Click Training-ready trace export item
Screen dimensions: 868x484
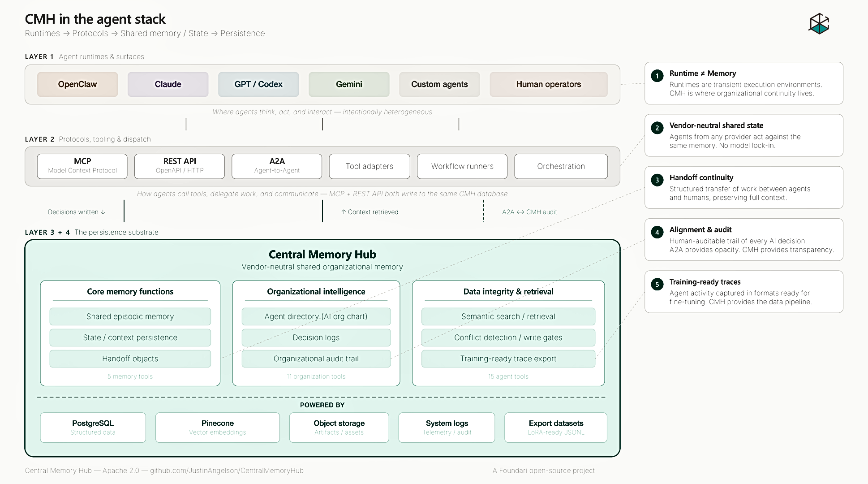tap(508, 359)
